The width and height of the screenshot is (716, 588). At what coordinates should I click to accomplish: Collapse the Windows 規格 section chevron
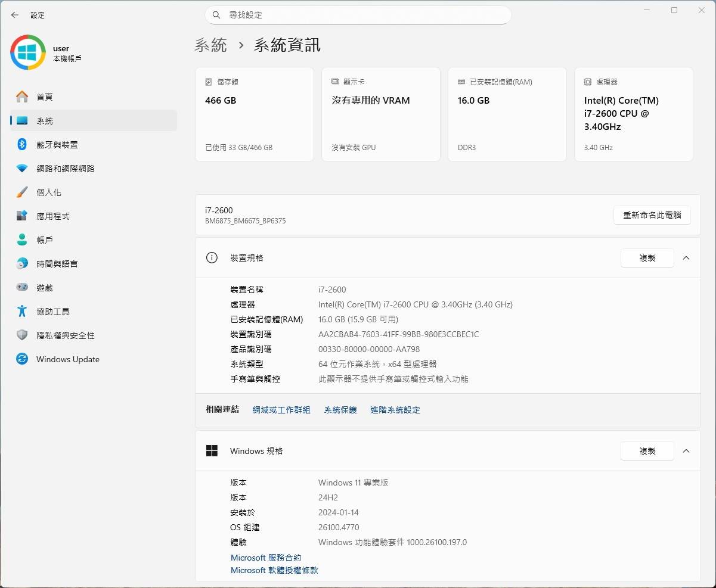[x=686, y=451]
